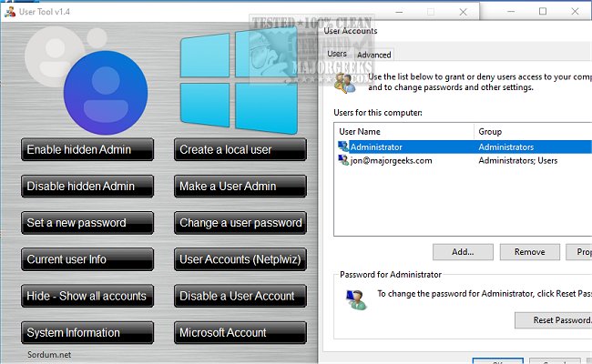Click the Administrators; Users group cell
Image resolution: width=592 pixels, height=364 pixels.
[x=518, y=160]
